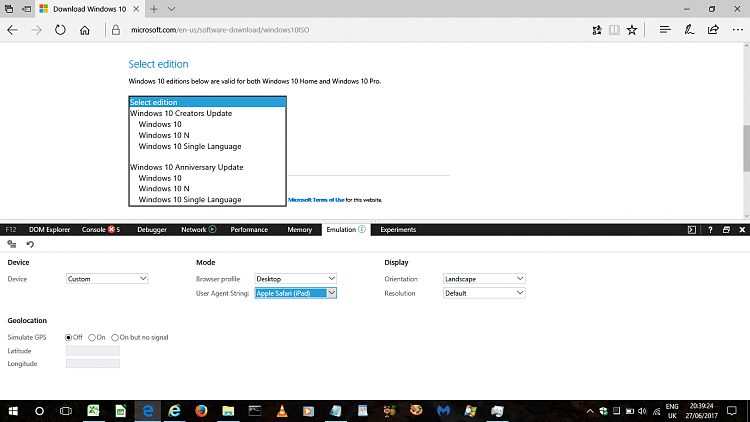
Task: Click the F12 label in dev tools
Action: click(x=11, y=230)
